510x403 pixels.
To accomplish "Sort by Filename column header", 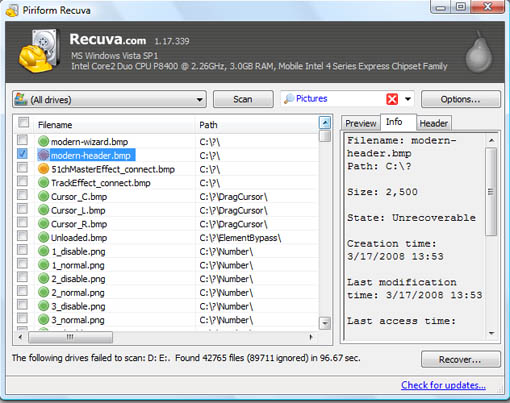I will coord(114,125).
